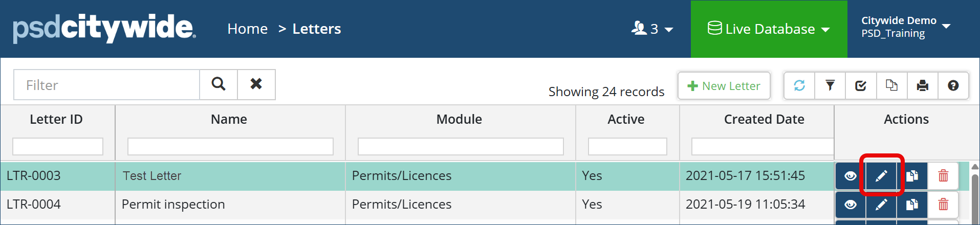Click the table's vertical scrollbar up arrow
The height and width of the screenshot is (225, 980).
pos(975,167)
